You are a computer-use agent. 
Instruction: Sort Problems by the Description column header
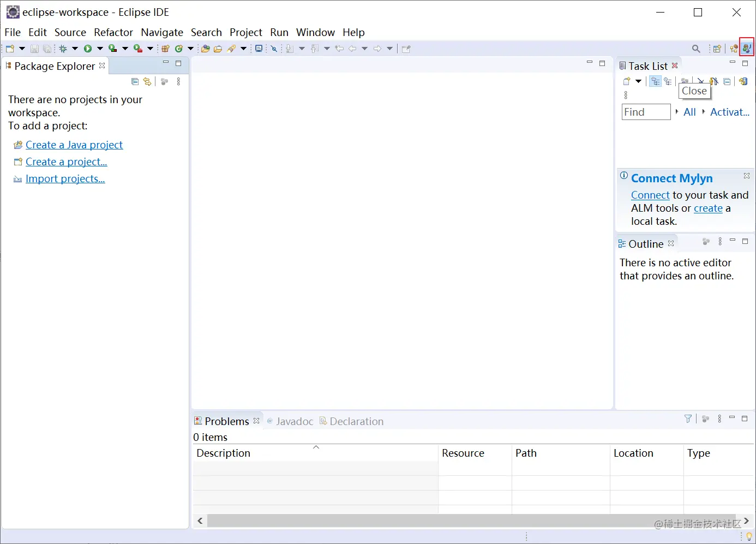pyautogui.click(x=315, y=453)
